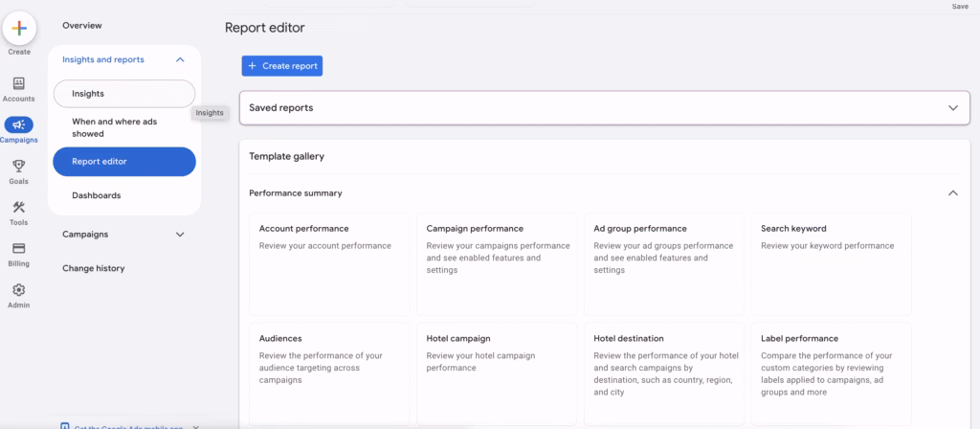
Task: Expand the Campaigns section chevron
Action: click(180, 234)
